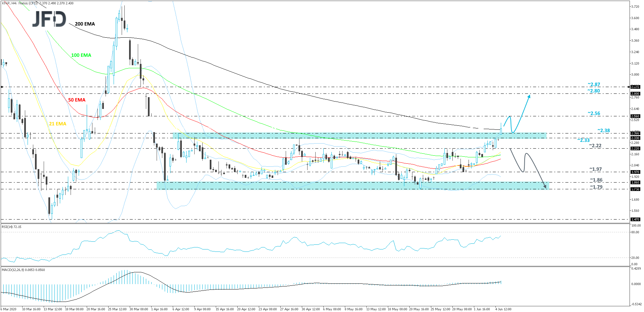Click the 4 Jun 12:00 date label
The width and height of the screenshot is (644, 312).
pyautogui.click(x=503, y=309)
